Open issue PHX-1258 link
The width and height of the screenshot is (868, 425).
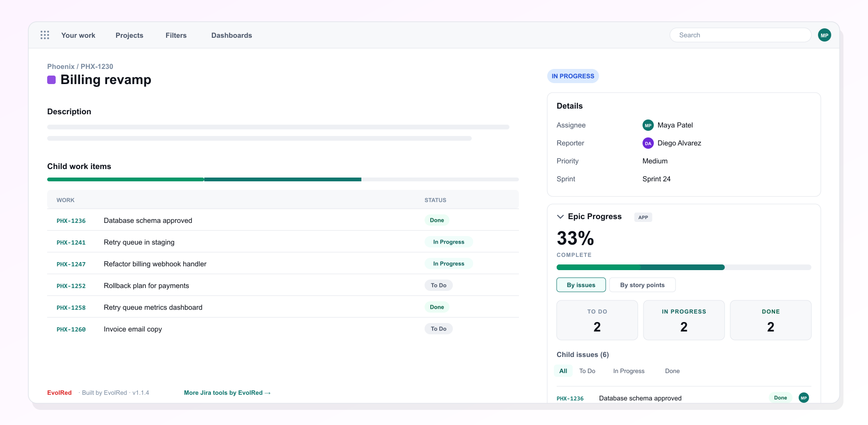point(71,307)
